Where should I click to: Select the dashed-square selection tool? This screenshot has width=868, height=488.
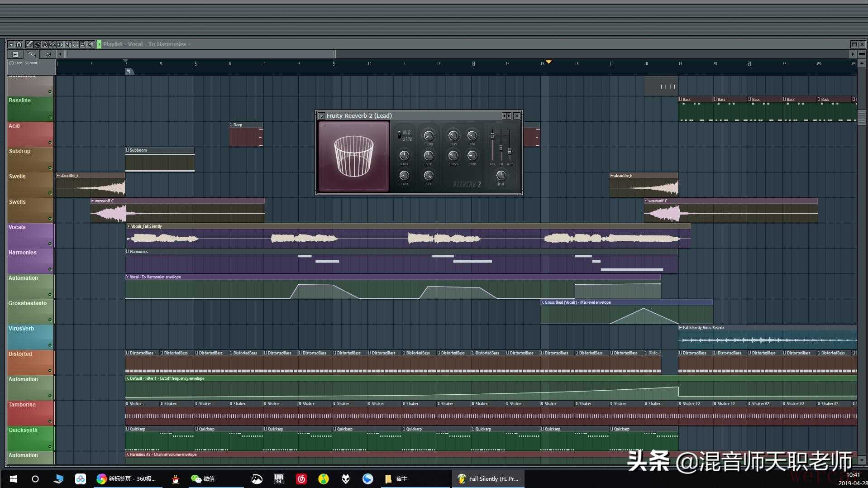[76, 44]
